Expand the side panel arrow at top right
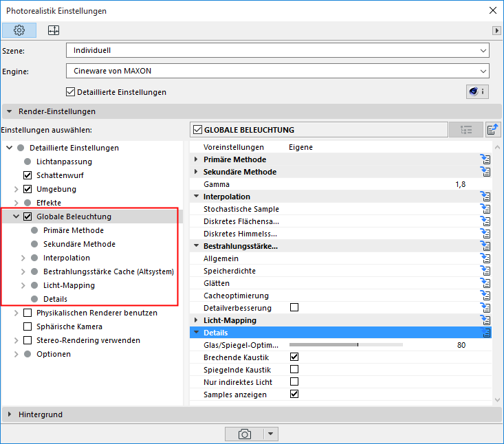The image size is (504, 444). [496, 30]
